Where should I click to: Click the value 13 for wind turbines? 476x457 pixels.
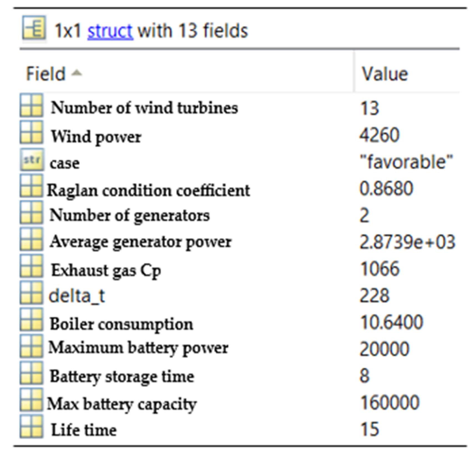pos(369,108)
